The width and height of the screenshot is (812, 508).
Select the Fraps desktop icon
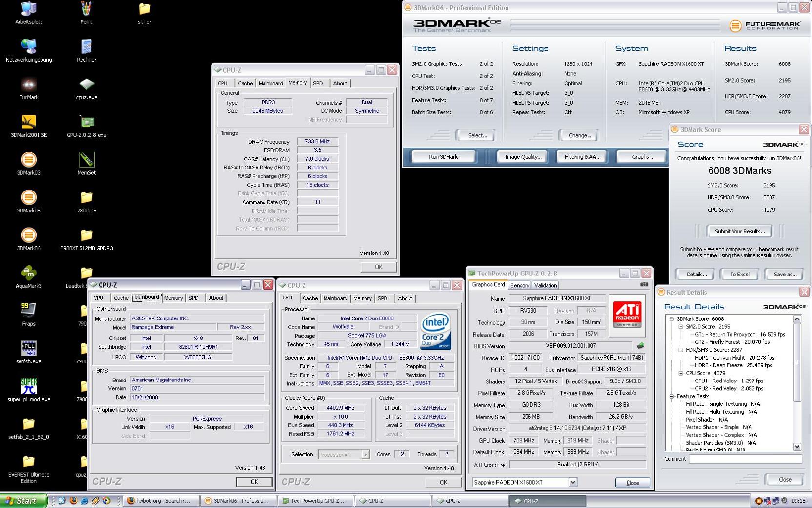click(x=29, y=314)
